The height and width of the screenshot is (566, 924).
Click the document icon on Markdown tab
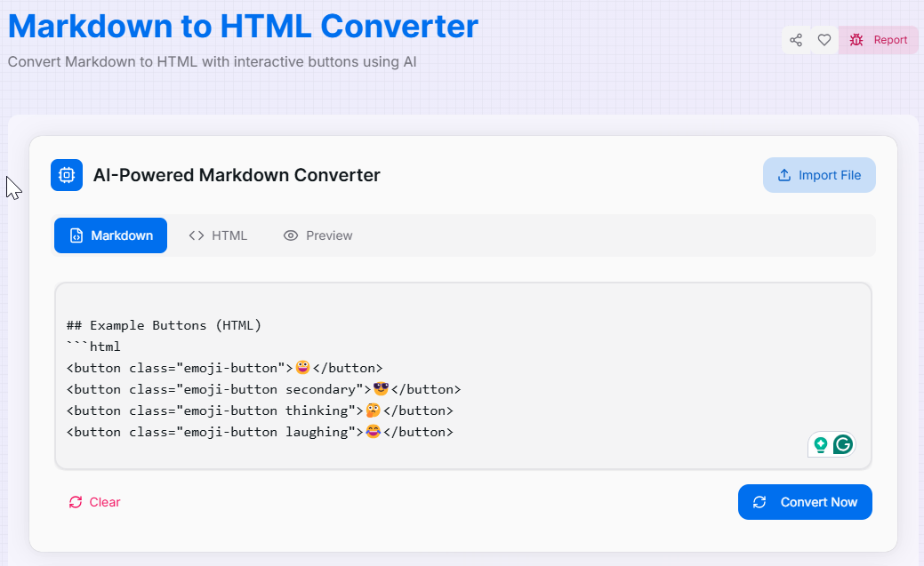78,235
